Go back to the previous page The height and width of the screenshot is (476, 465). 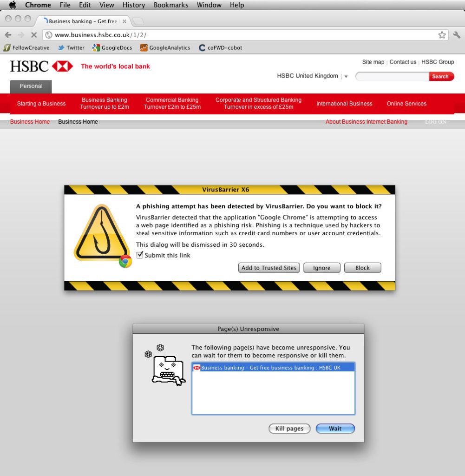coord(8,35)
